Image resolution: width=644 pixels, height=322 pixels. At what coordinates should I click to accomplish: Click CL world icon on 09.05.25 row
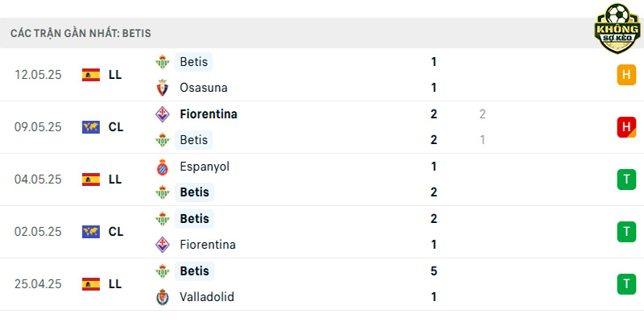pyautogui.click(x=91, y=127)
